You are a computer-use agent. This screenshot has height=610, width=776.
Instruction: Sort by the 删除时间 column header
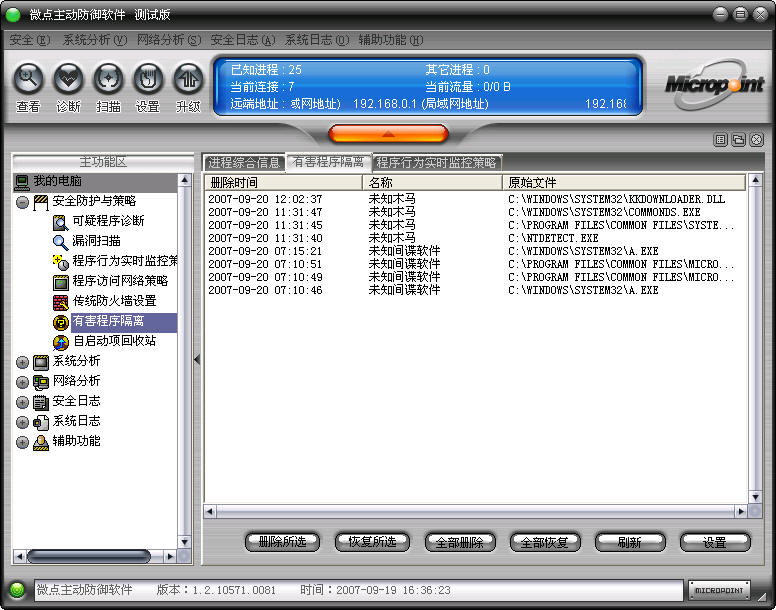[x=284, y=183]
